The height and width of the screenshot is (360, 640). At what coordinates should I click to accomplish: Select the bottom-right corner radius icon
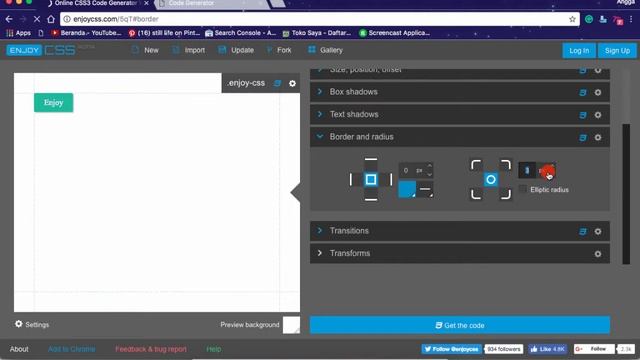click(x=505, y=194)
